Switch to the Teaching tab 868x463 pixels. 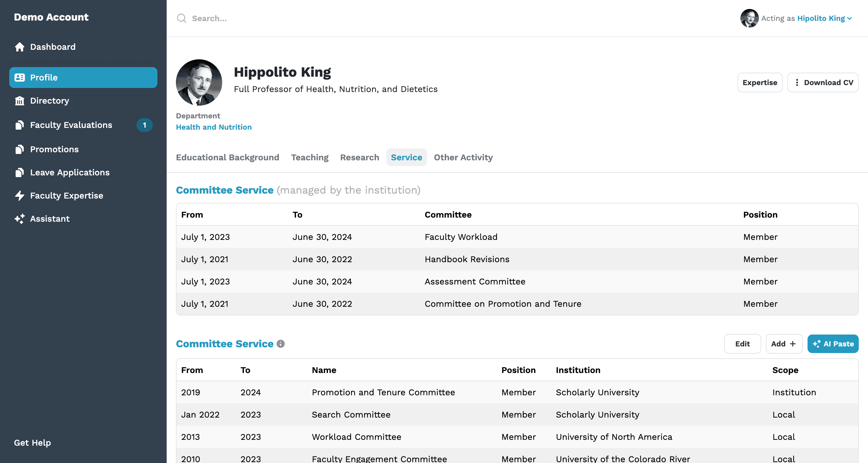click(x=310, y=157)
